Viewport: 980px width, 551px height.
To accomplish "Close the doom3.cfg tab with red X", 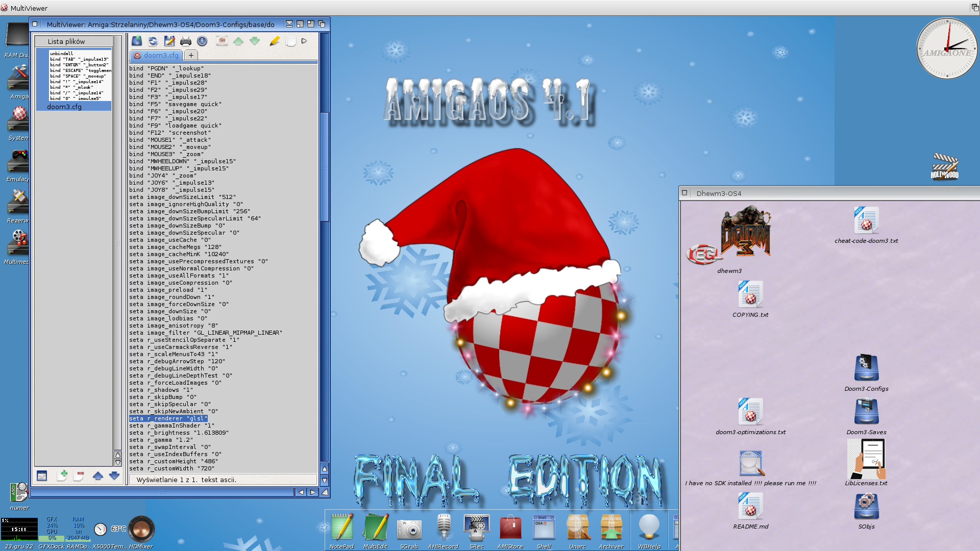I will (137, 55).
